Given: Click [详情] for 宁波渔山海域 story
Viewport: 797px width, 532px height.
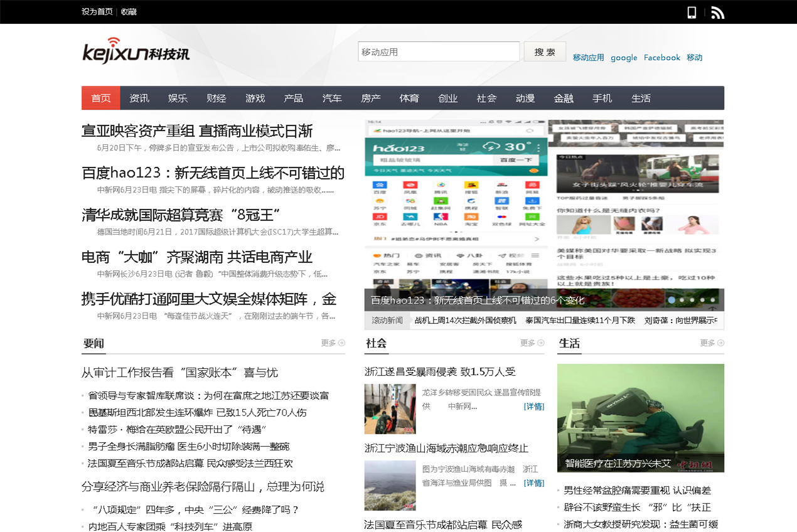Looking at the screenshot, I should (x=534, y=483).
